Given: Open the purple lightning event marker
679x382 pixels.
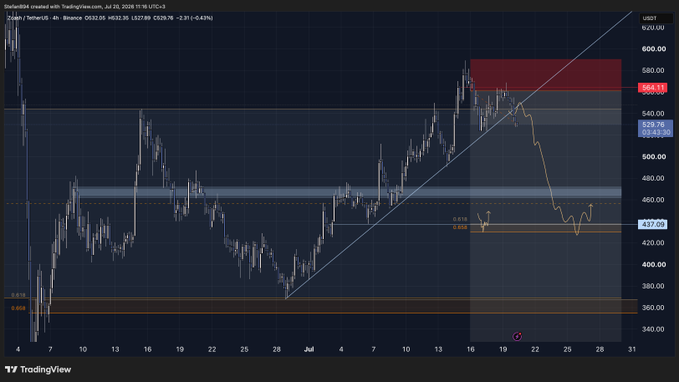Looking at the screenshot, I should click(x=517, y=336).
